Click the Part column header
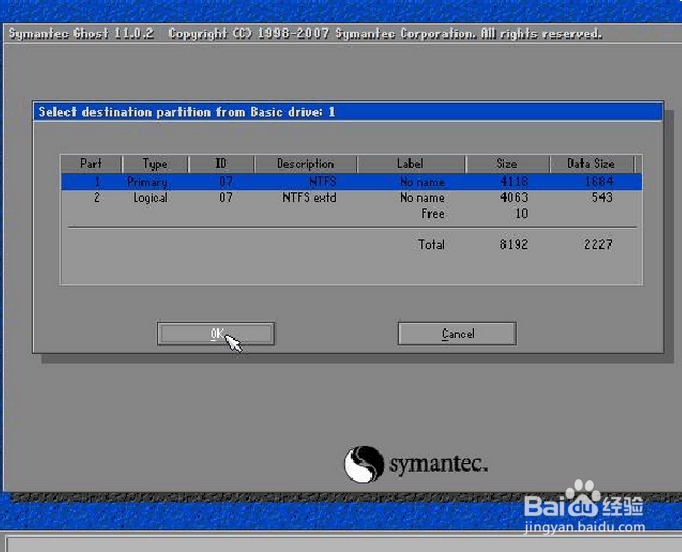This screenshot has width=682, height=552. [x=91, y=164]
